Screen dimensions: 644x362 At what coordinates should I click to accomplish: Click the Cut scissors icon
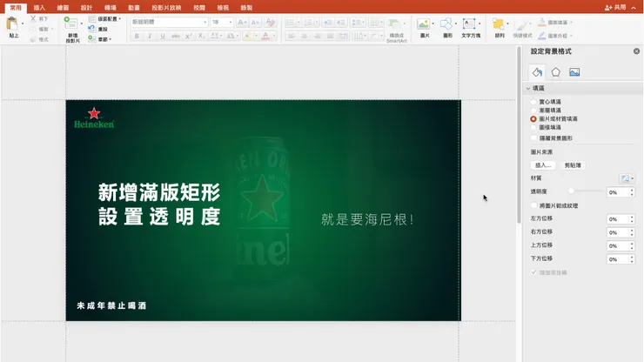33,18
